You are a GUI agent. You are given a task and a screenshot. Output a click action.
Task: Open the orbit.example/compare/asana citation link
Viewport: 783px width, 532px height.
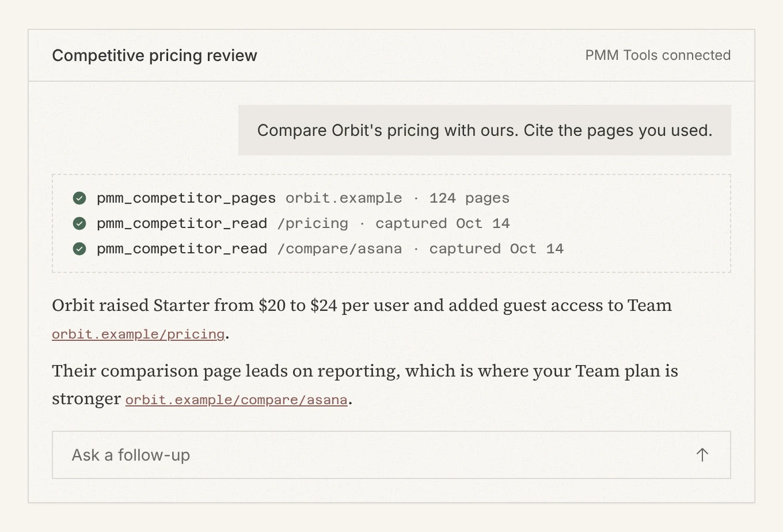point(237,400)
